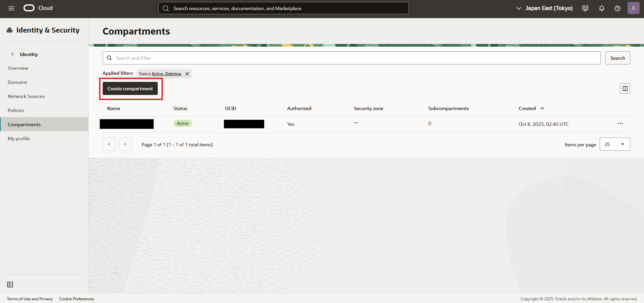Screen dimensions: 644x303
Task: Click the OCID column header
Action: (x=231, y=108)
